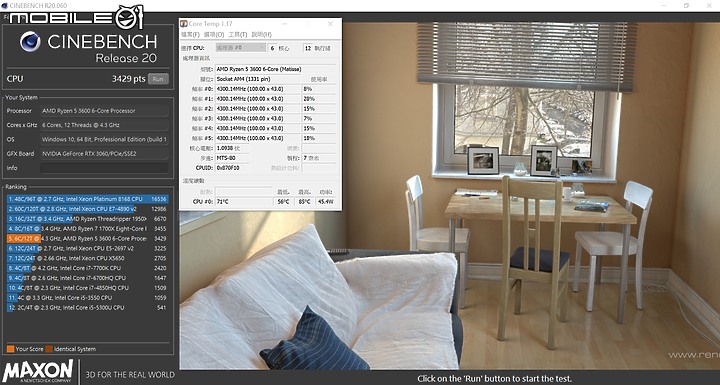Open the 說明(H) menu in Core Temp
Screen dimensions: 720x385
(x=261, y=35)
